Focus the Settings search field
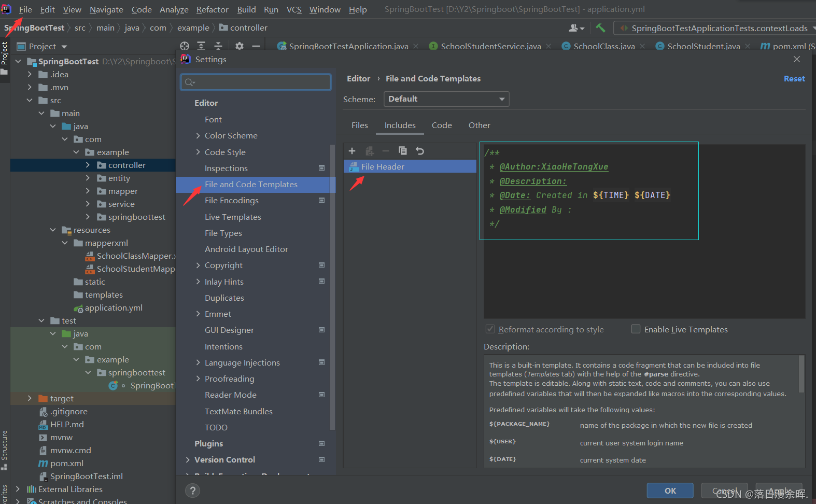The image size is (816, 504). pos(256,82)
